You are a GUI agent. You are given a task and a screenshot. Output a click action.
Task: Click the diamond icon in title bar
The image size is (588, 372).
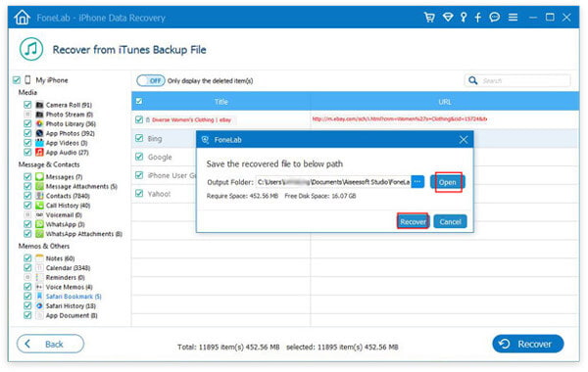[x=448, y=18]
